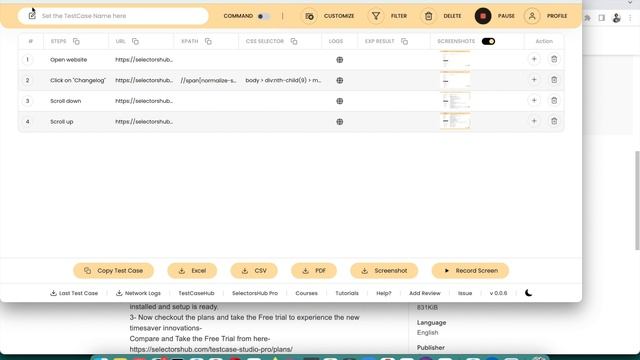Viewport: 640px width, 360px height.
Task: Click the Copy Test Case button
Action: coord(113,271)
